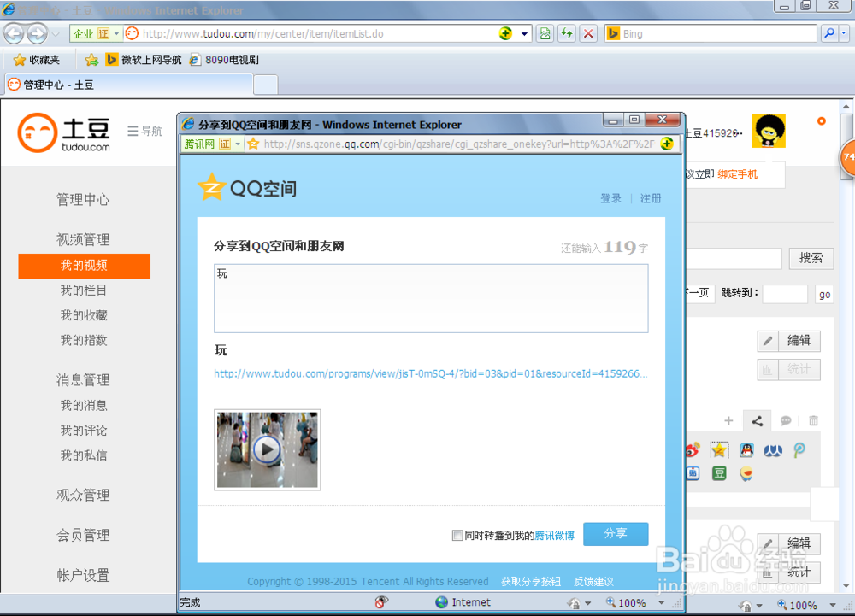This screenshot has width=855, height=616.
Task: Select 我的栏目 in sidebar
Action: click(x=84, y=290)
